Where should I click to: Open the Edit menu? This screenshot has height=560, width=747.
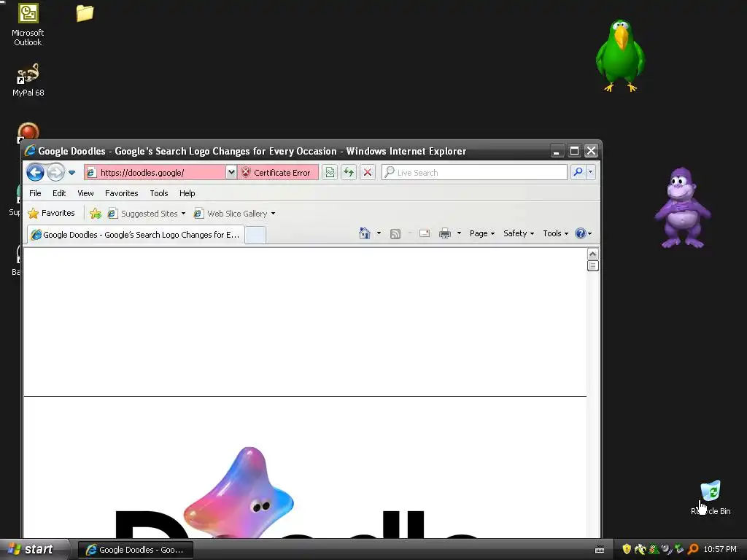(x=59, y=193)
